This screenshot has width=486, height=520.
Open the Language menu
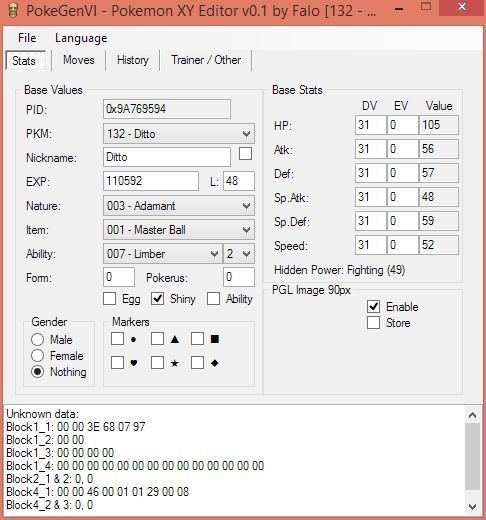[81, 38]
